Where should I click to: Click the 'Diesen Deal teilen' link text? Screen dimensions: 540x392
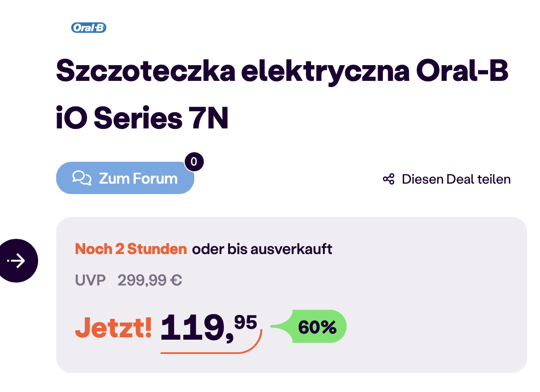tap(456, 179)
